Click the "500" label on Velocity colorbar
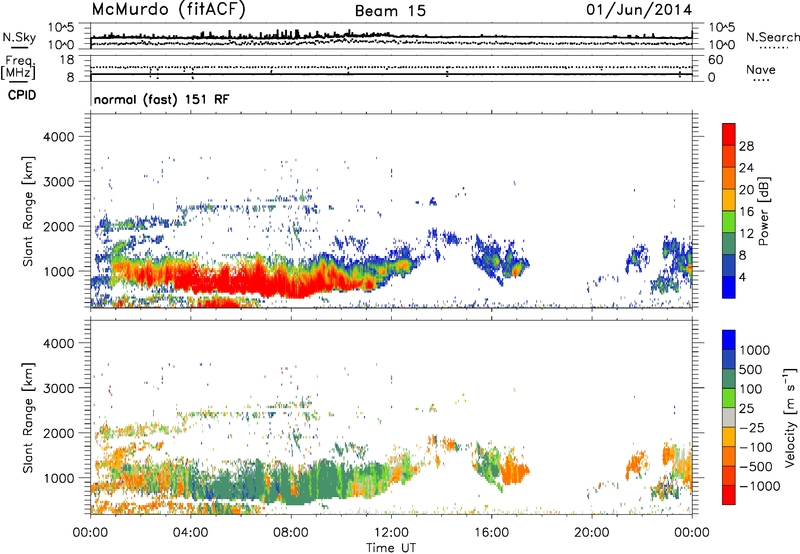Viewport: 800px width, 554px height. pyautogui.click(x=751, y=370)
